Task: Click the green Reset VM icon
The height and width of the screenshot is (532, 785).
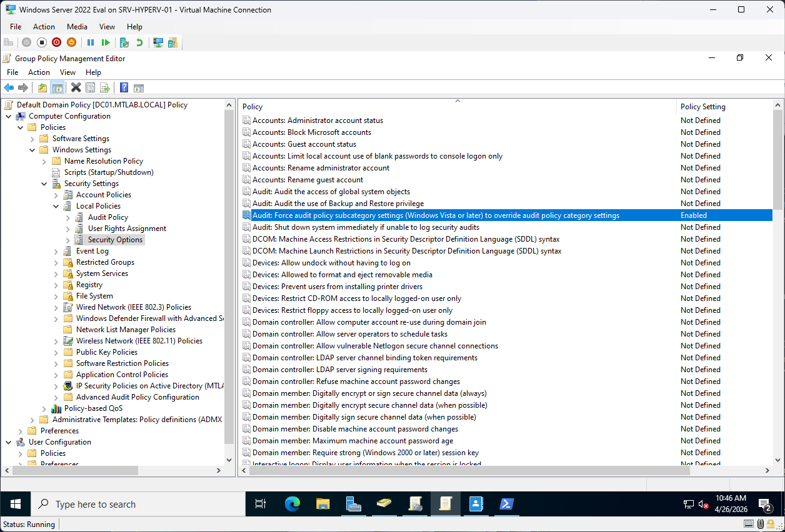Action: click(x=106, y=42)
